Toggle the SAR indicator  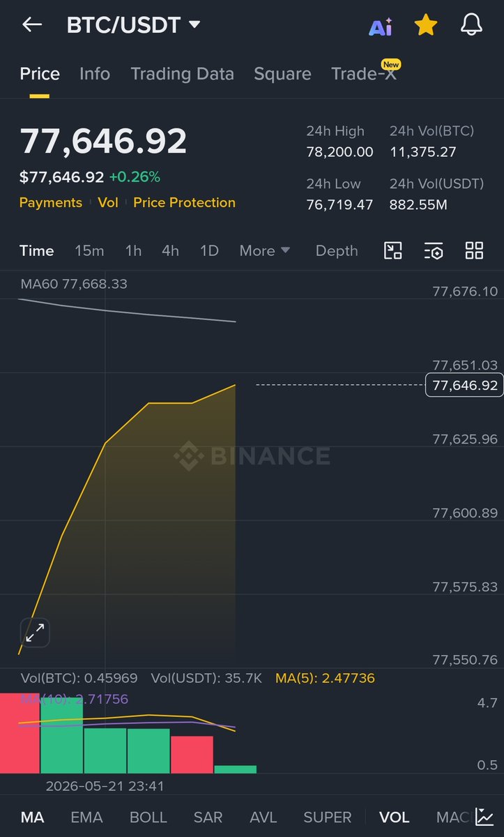(208, 817)
